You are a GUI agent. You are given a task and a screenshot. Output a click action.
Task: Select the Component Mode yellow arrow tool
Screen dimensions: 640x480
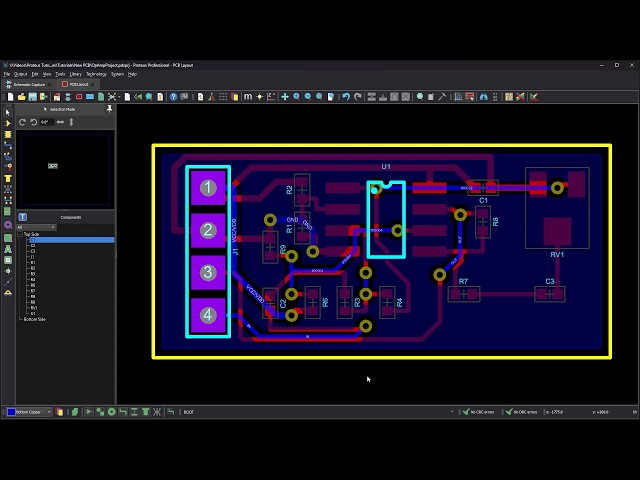click(8, 123)
